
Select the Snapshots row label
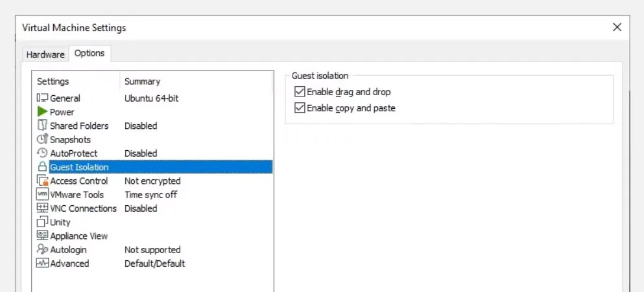click(70, 139)
